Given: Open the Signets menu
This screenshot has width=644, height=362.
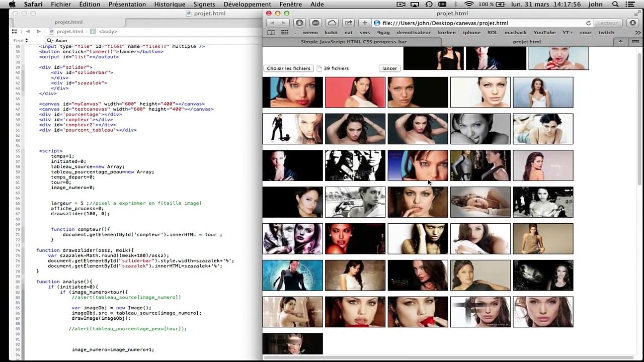Looking at the screenshot, I should [x=204, y=4].
